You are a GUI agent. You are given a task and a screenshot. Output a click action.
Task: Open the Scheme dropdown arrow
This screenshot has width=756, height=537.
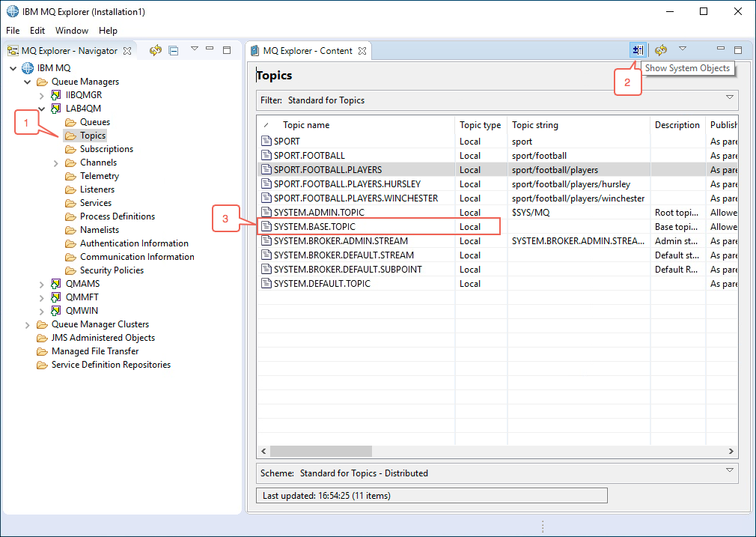click(x=730, y=470)
